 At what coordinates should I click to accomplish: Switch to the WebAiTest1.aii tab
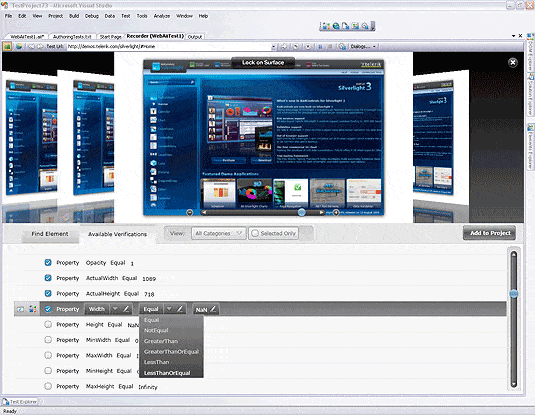point(27,37)
